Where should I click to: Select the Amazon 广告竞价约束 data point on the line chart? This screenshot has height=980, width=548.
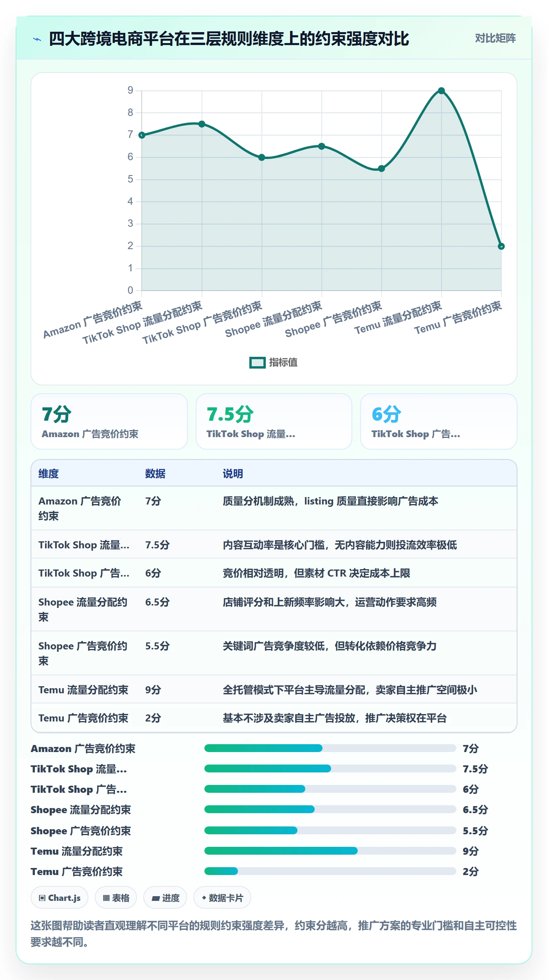[x=142, y=135]
